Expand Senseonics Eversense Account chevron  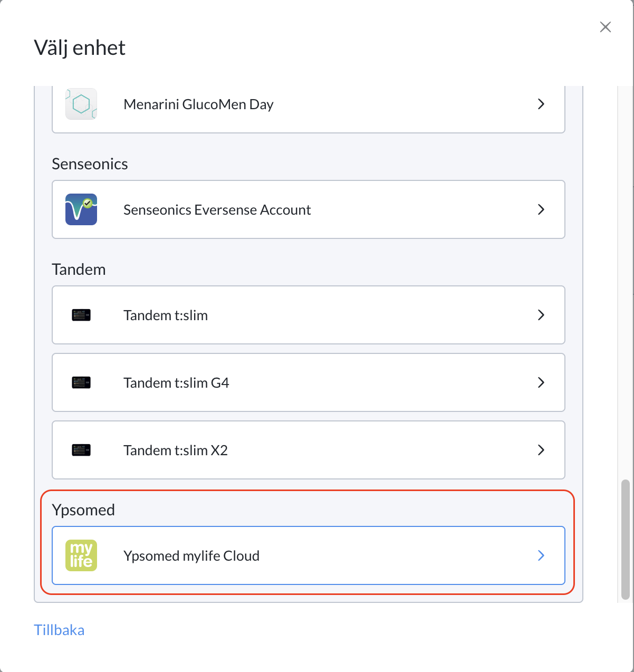(x=541, y=209)
